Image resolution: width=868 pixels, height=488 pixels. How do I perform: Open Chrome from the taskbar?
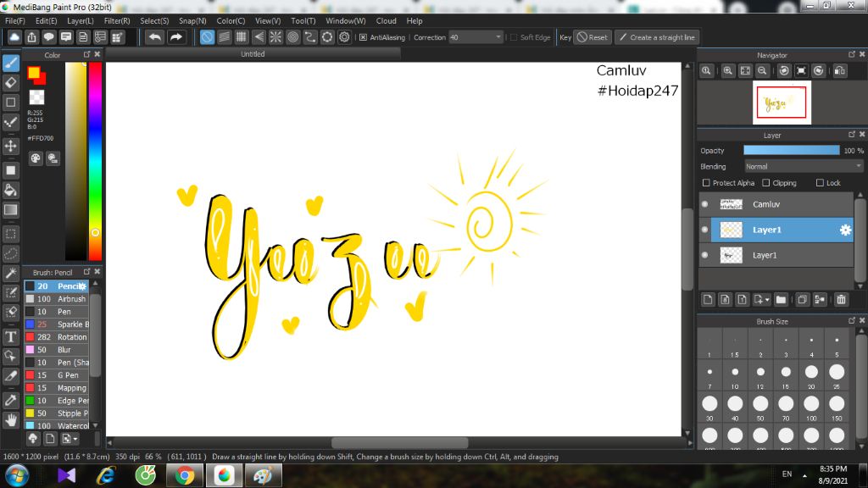click(185, 475)
